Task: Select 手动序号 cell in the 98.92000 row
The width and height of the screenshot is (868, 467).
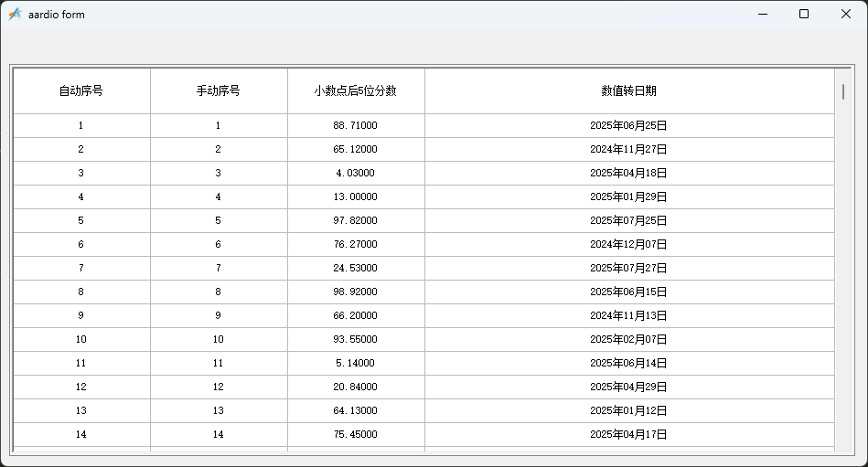Action: point(219,292)
